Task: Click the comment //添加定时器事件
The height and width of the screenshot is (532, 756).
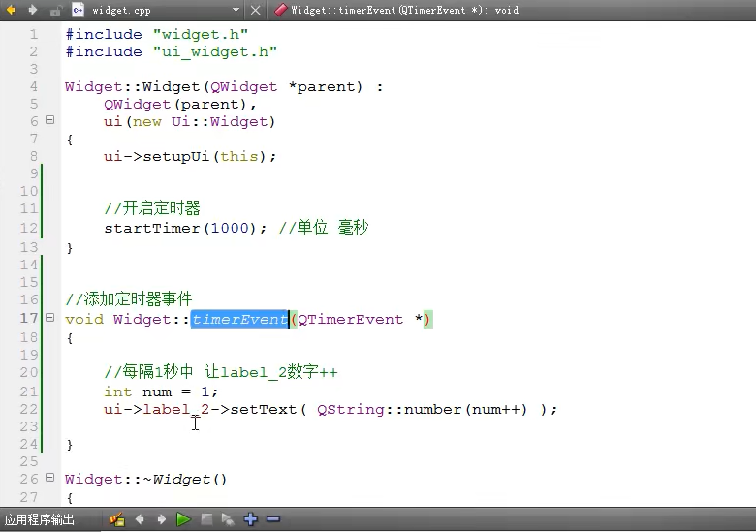Action: (129, 299)
